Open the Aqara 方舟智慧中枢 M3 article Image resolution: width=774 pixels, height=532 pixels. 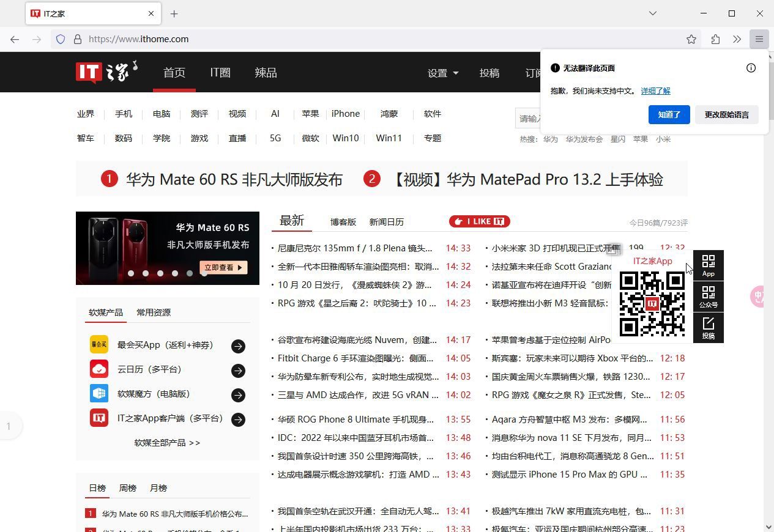[x=570, y=419]
